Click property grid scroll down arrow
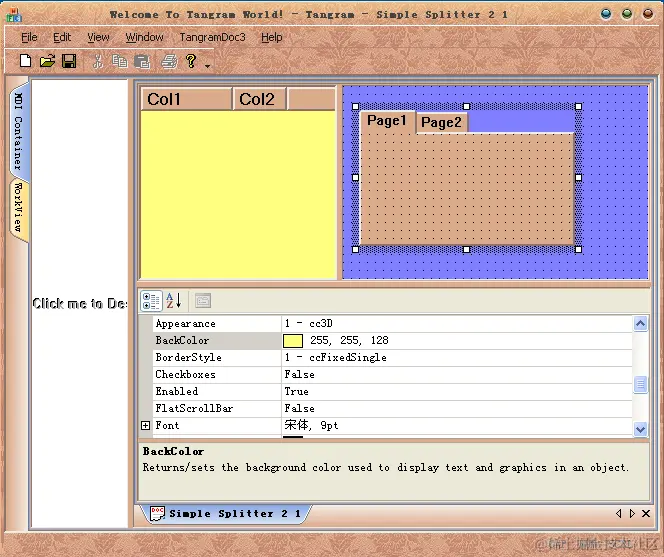 click(x=640, y=429)
